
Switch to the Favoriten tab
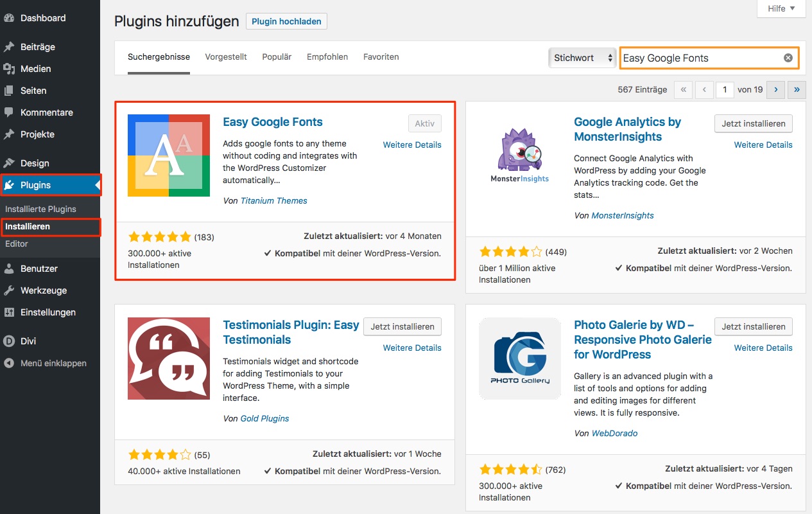tap(381, 57)
